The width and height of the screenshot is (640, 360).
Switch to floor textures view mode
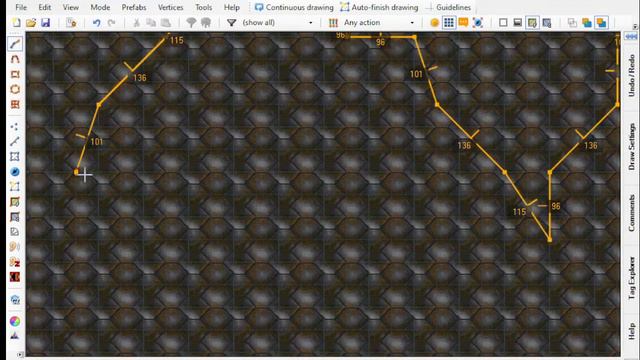[x=532, y=23]
